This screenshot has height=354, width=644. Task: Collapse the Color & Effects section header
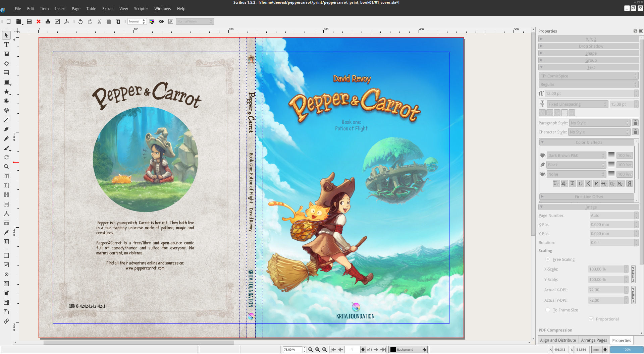pos(587,142)
